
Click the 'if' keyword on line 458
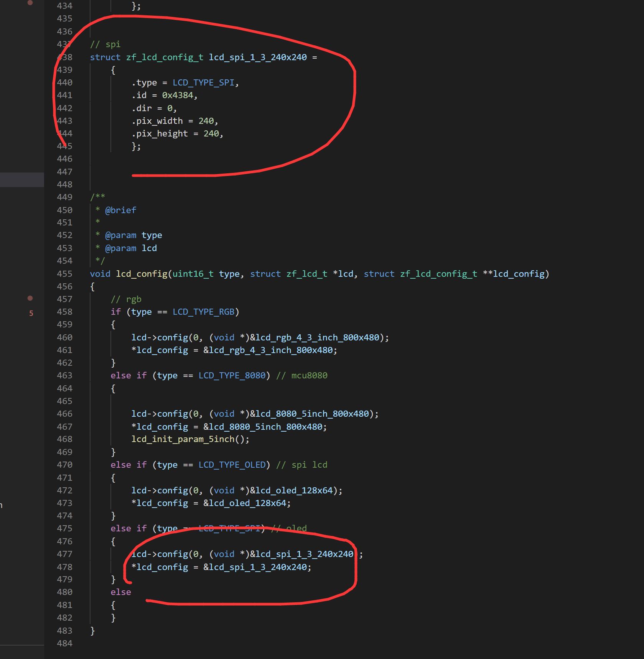coord(116,312)
